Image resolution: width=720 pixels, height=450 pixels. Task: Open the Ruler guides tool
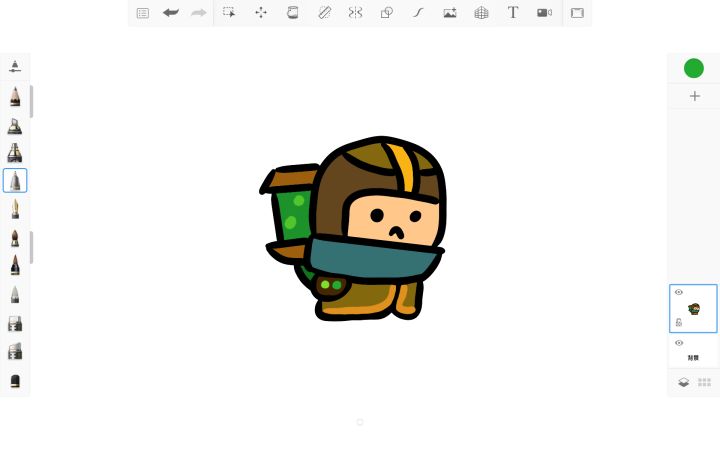(324, 13)
